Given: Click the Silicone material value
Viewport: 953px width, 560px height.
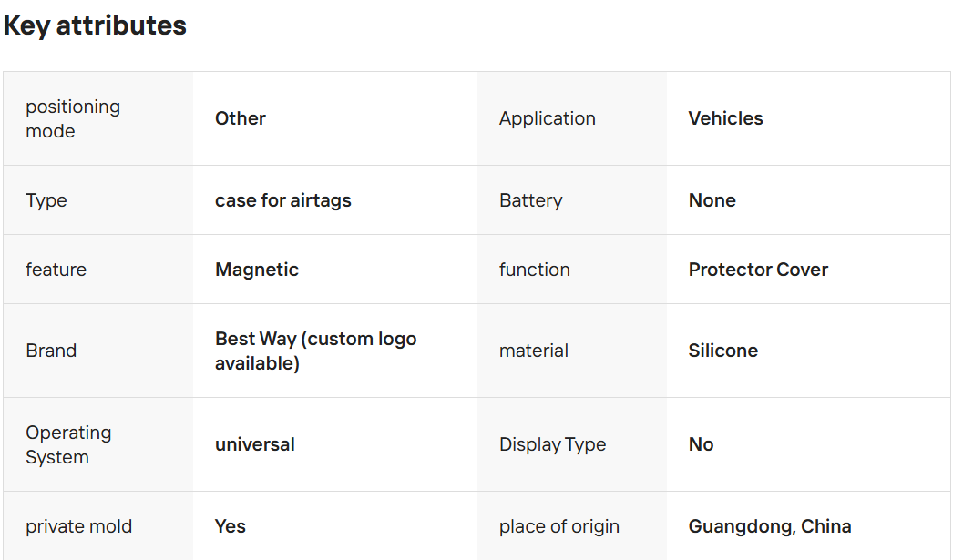Looking at the screenshot, I should coord(722,351).
